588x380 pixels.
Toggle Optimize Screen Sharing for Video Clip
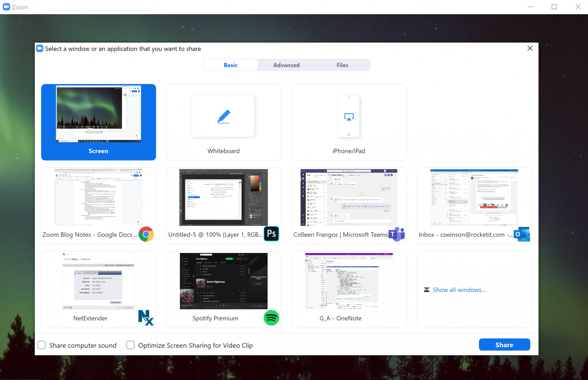click(130, 345)
